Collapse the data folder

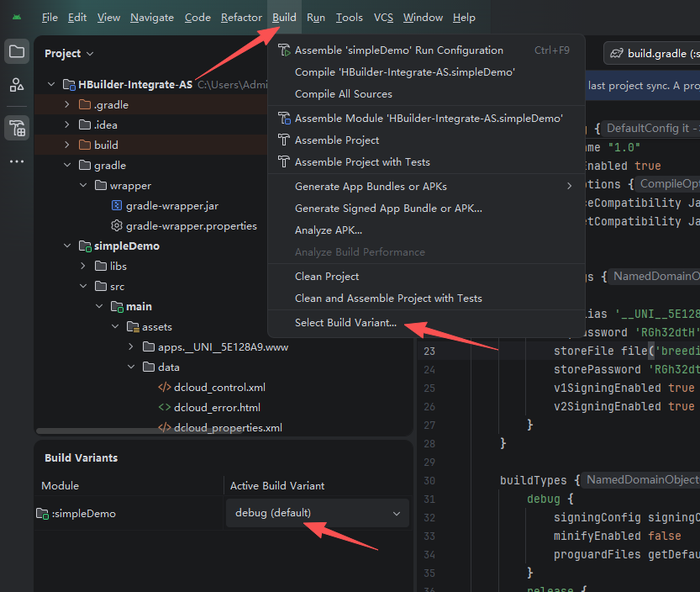click(x=131, y=367)
